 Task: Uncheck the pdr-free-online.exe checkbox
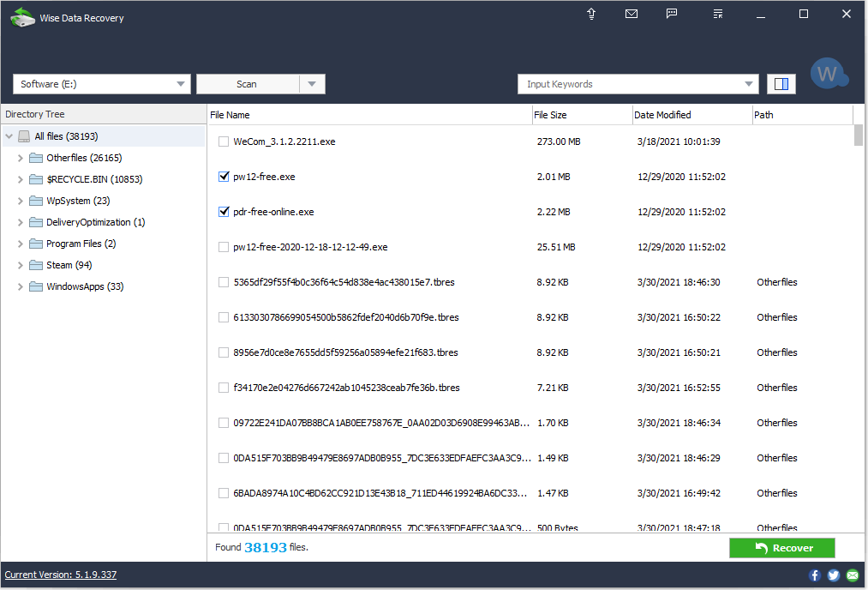tap(224, 212)
